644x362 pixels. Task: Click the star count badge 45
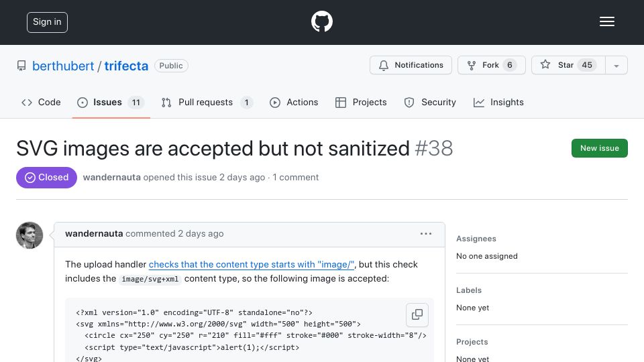click(587, 65)
